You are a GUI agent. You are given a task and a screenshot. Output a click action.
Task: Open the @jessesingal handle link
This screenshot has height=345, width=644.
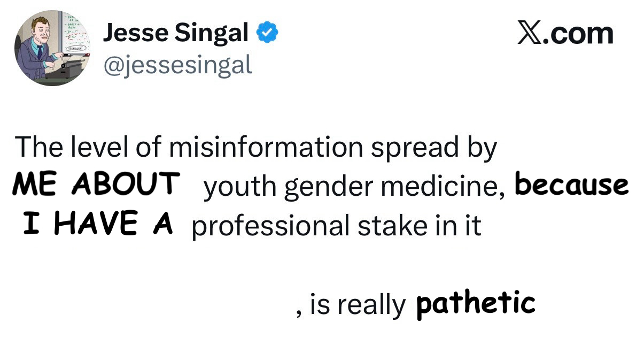(x=177, y=65)
